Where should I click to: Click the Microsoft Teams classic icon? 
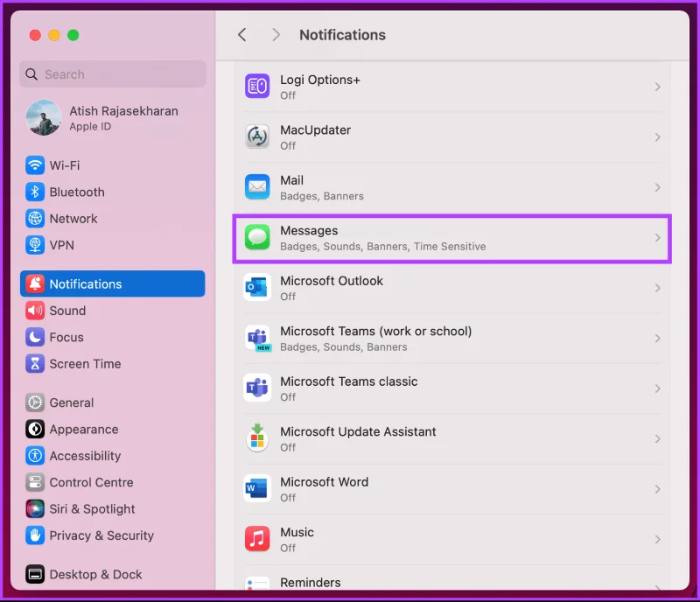coord(257,388)
